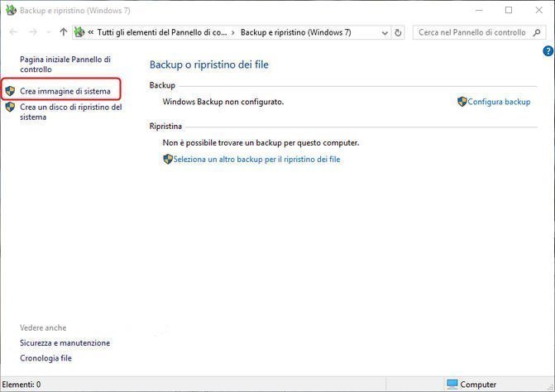Image resolution: width=555 pixels, height=392 pixels.
Task: Click the Forward navigation arrow
Action: 32,32
